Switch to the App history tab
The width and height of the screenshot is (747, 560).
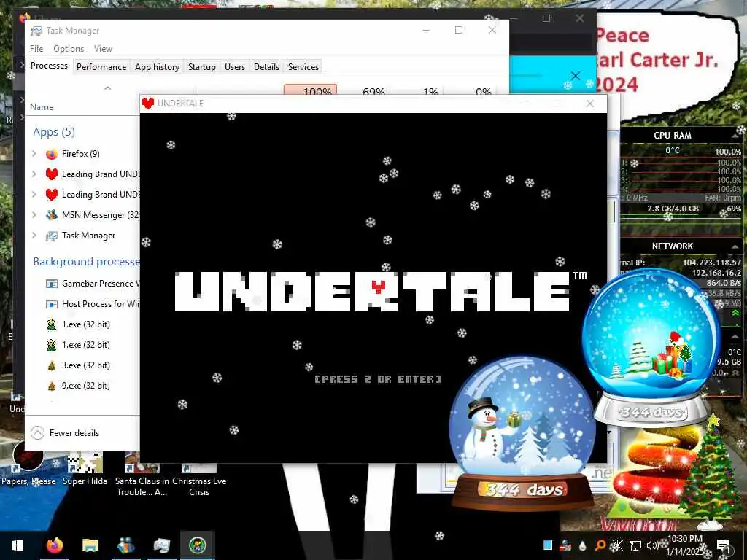[x=158, y=67]
